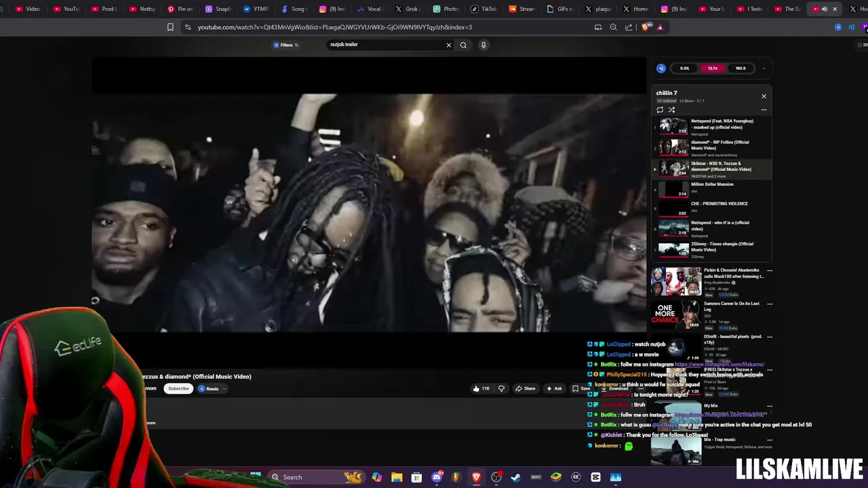The width and height of the screenshot is (868, 488).
Task: Open CapCut from the taskbar
Action: 595,477
